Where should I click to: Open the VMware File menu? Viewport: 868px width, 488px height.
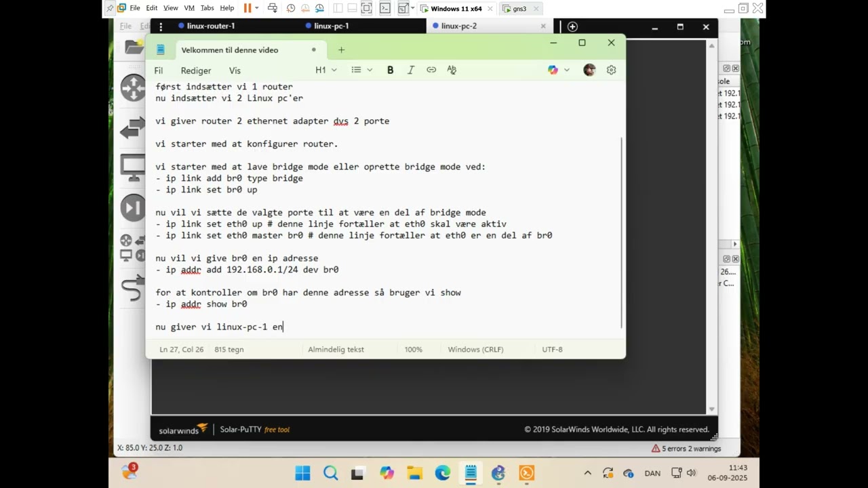(x=134, y=8)
